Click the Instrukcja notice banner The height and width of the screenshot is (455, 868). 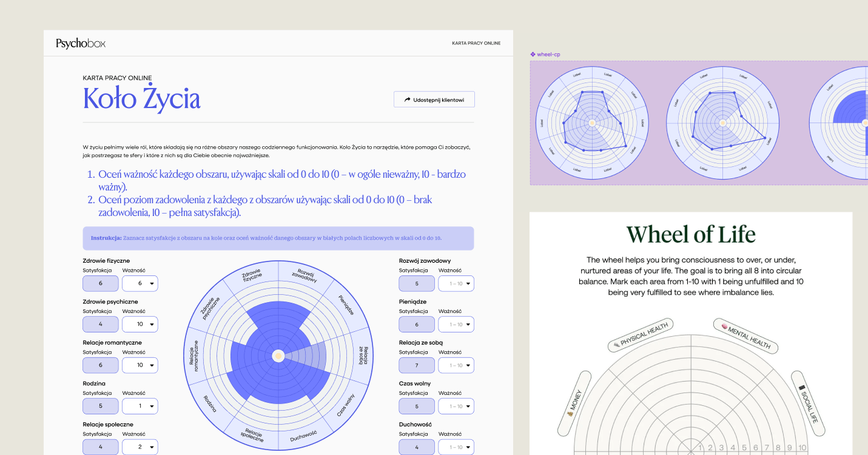278,238
